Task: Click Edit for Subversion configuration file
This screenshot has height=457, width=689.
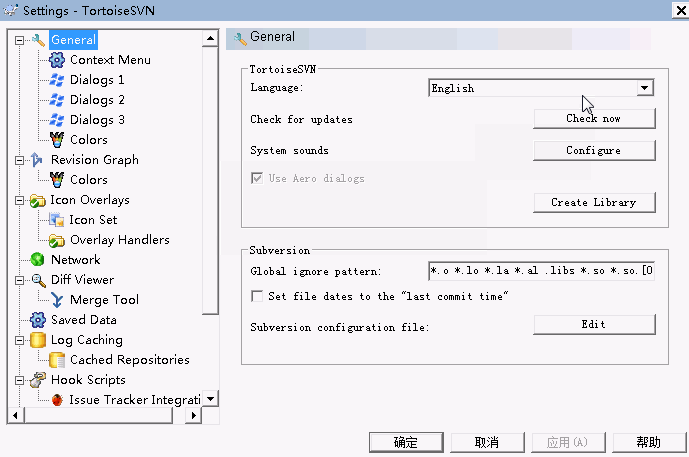Action: pyautogui.click(x=594, y=324)
